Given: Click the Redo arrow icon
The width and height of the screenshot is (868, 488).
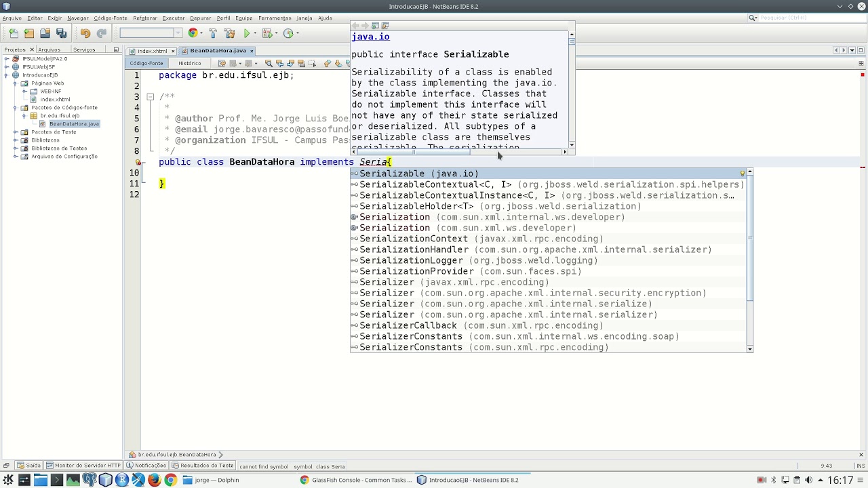Looking at the screenshot, I should pos(101,33).
